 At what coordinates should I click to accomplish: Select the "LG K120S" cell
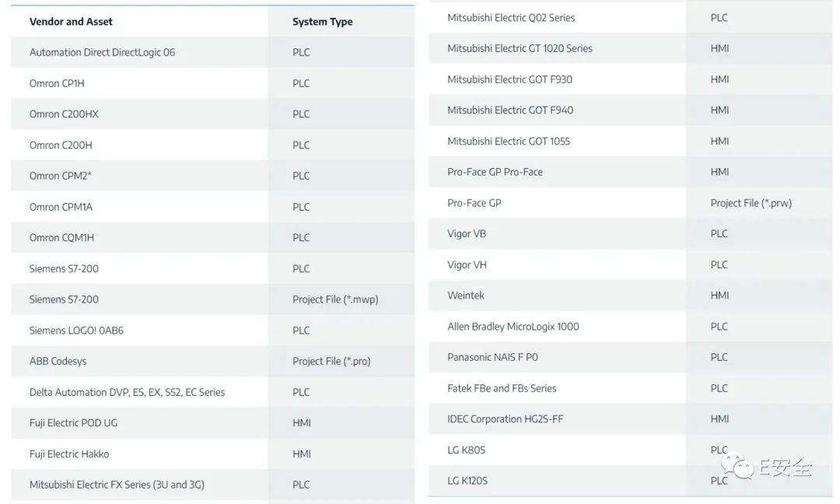pos(467,481)
